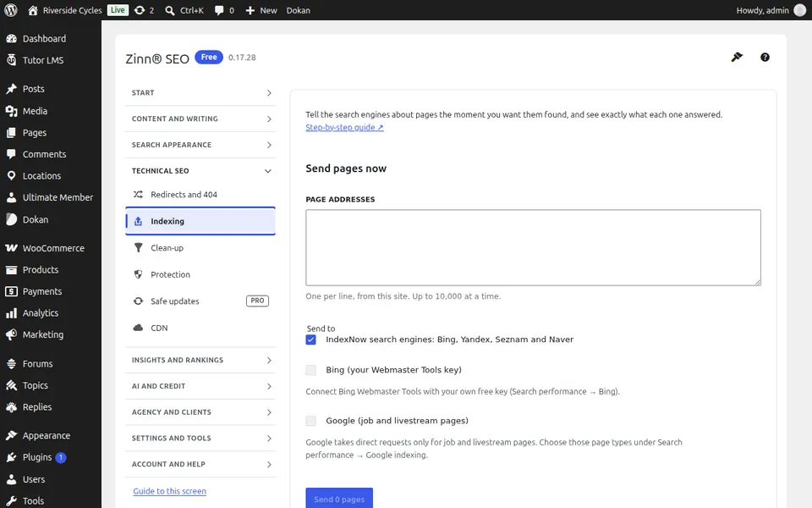
Task: Click the Analytics bar chart icon
Action: 11,313
